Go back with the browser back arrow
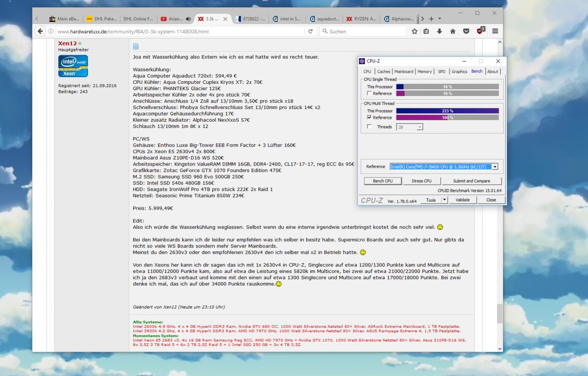 pyautogui.click(x=40, y=31)
